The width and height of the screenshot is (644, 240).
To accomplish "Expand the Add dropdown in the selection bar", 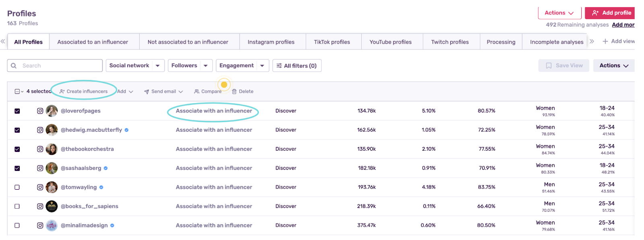I will click(125, 92).
